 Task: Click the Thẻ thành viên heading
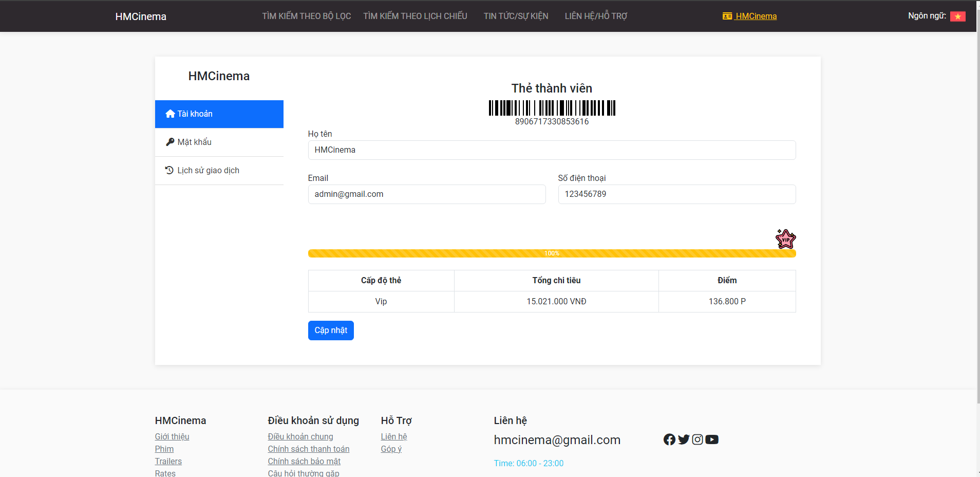click(x=552, y=88)
